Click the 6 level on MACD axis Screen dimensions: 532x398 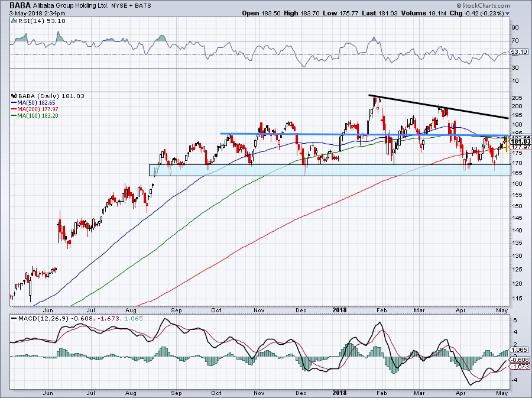[x=515, y=321]
